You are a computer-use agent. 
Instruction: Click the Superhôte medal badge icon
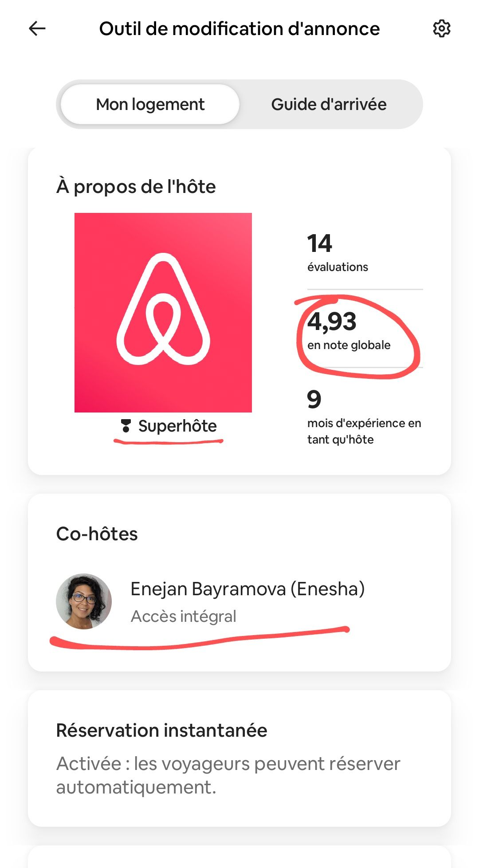pyautogui.click(x=126, y=426)
